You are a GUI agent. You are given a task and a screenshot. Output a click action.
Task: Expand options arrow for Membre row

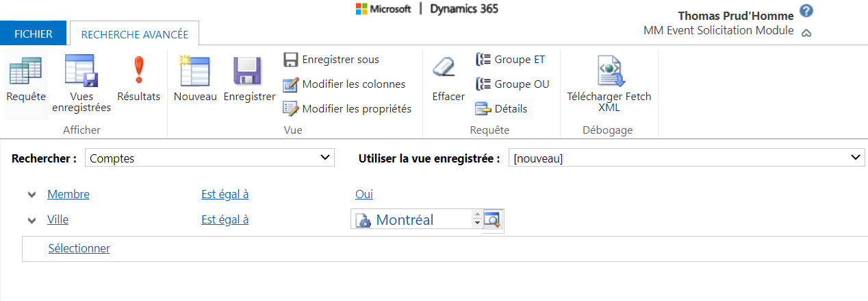[x=31, y=195]
